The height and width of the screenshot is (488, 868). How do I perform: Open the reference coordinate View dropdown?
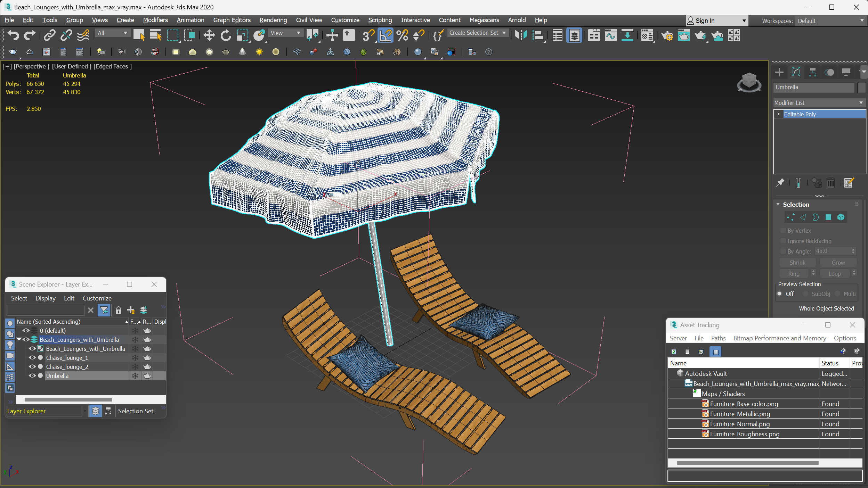[x=286, y=33]
